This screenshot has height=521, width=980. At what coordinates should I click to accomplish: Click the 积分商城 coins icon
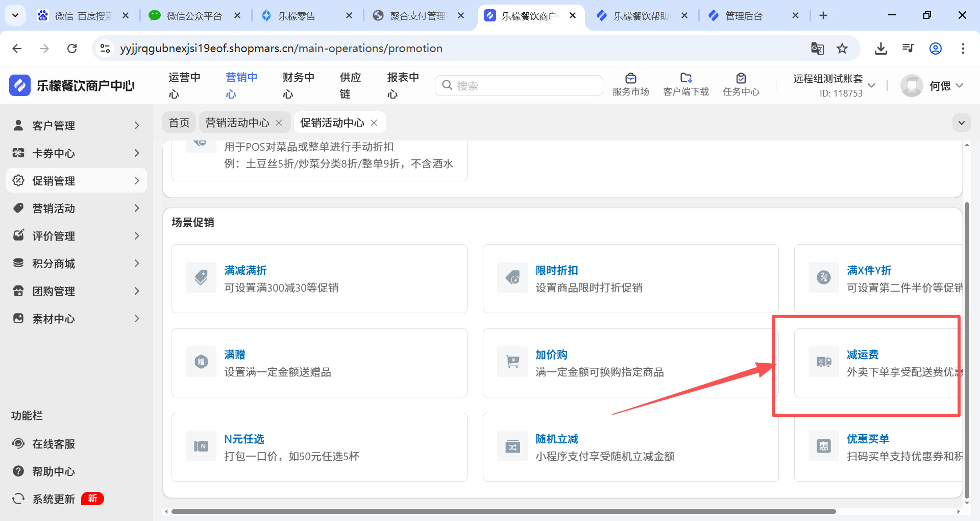(18, 263)
